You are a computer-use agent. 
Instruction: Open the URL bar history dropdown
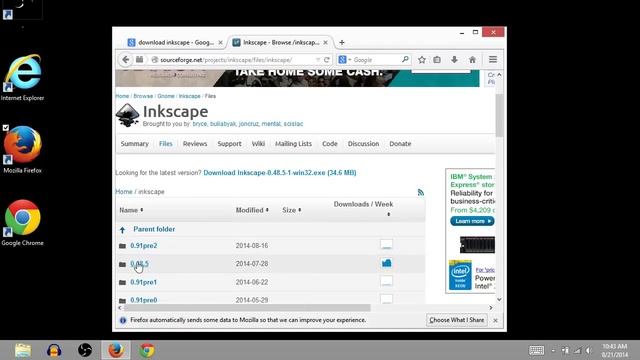pos(318,60)
